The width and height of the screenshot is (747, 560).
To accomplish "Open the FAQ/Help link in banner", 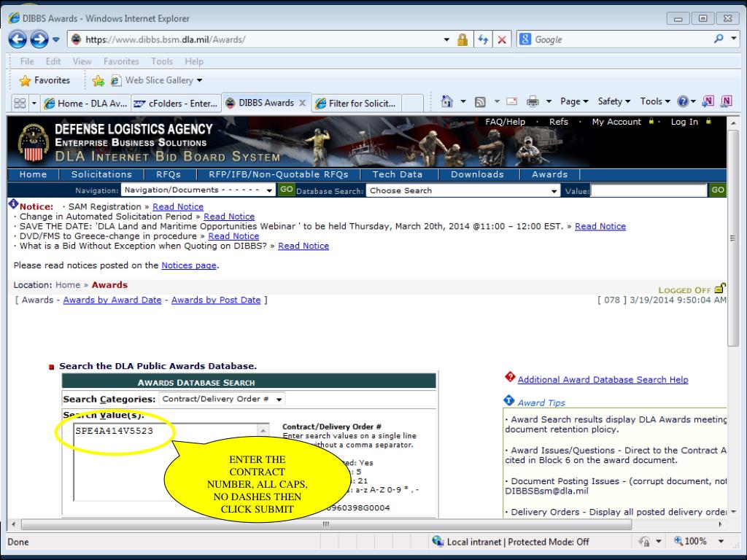I will pos(505,122).
